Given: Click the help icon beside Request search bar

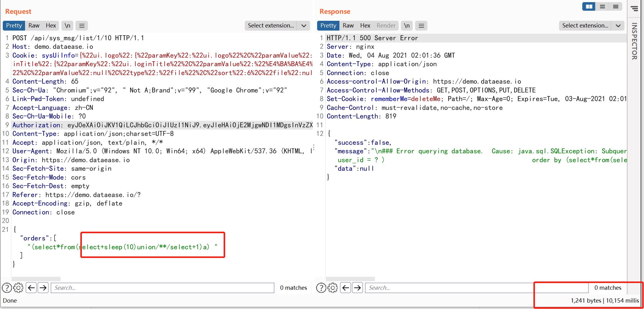Looking at the screenshot, I should 7,288.
